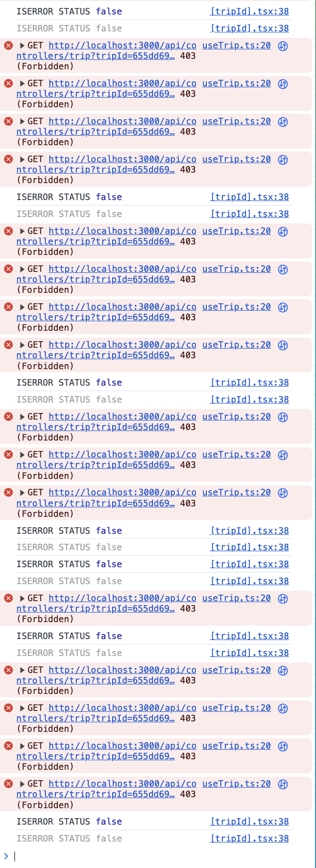Expand the first GET 403 Forbidden error entry
Image resolution: width=316 pixels, height=868 pixels.
(x=22, y=45)
